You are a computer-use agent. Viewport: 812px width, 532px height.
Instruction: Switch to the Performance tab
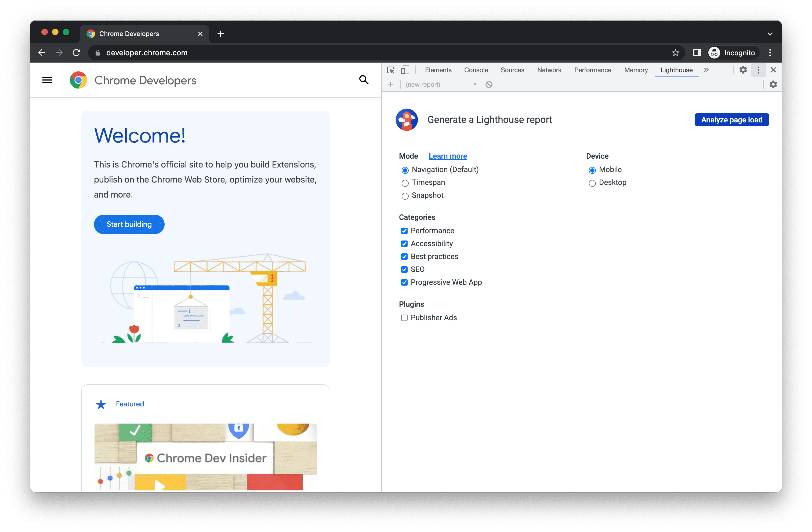593,70
